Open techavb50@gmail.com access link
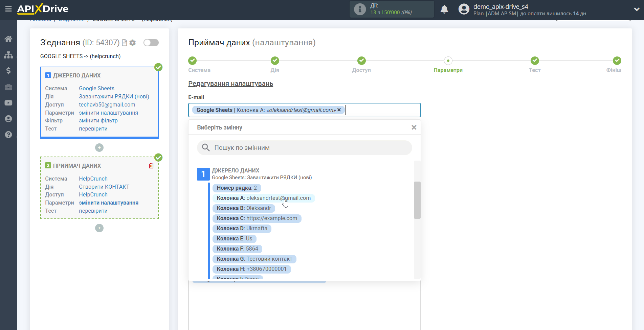Image resolution: width=644 pixels, height=330 pixels. click(107, 104)
